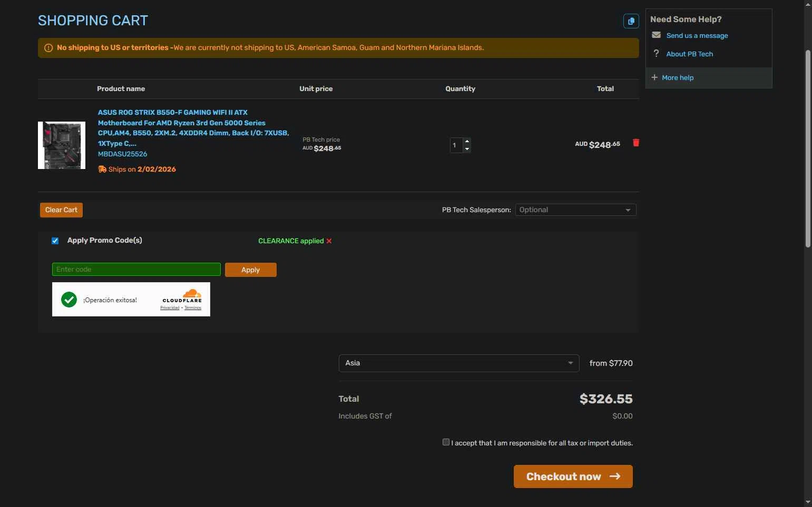Click the Product name column header
Screen dimensions: 812x507
coord(121,89)
